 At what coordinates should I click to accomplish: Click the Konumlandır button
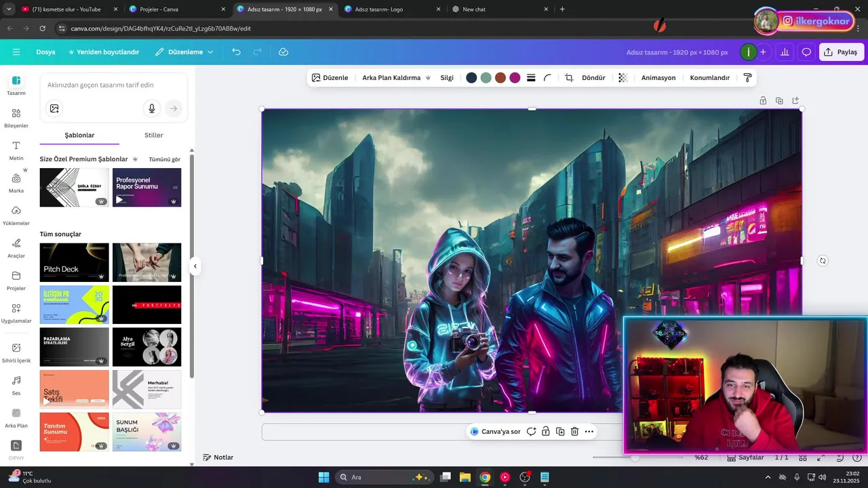(710, 78)
